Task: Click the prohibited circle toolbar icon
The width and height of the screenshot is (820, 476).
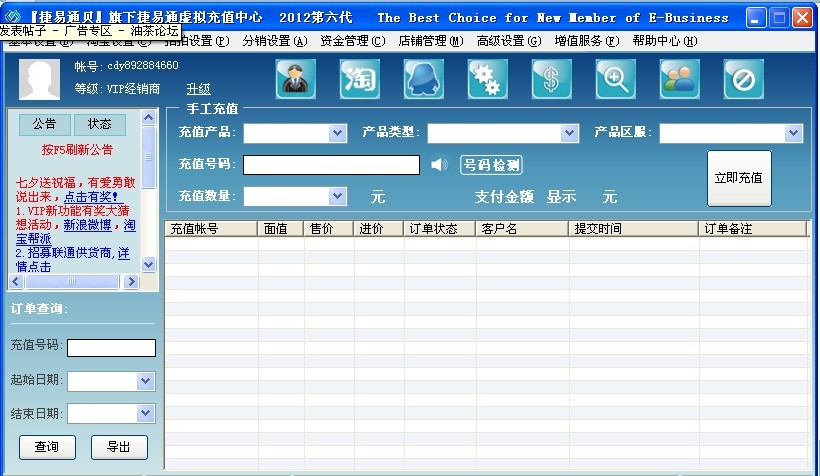Action: click(x=744, y=79)
